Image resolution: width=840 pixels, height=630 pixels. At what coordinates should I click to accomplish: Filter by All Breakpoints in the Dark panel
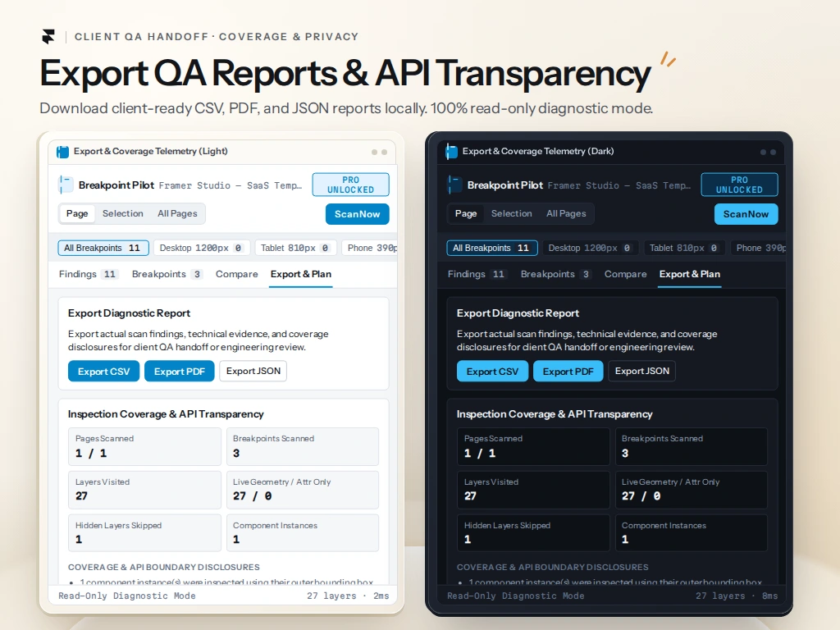pos(492,248)
